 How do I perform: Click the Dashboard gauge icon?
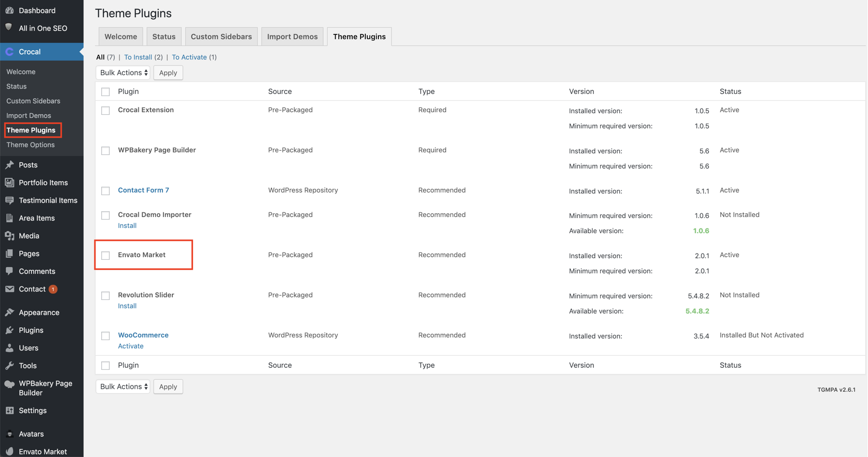pos(9,10)
